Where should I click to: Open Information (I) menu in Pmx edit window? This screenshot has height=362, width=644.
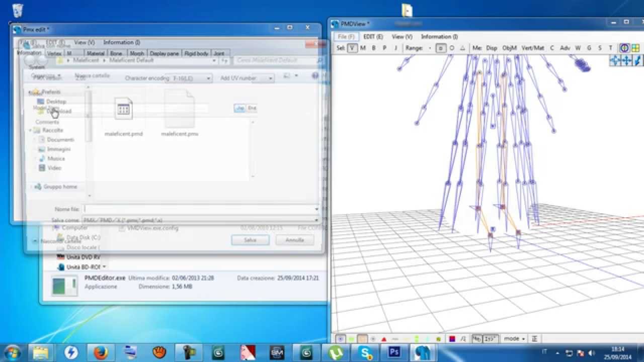(x=122, y=43)
